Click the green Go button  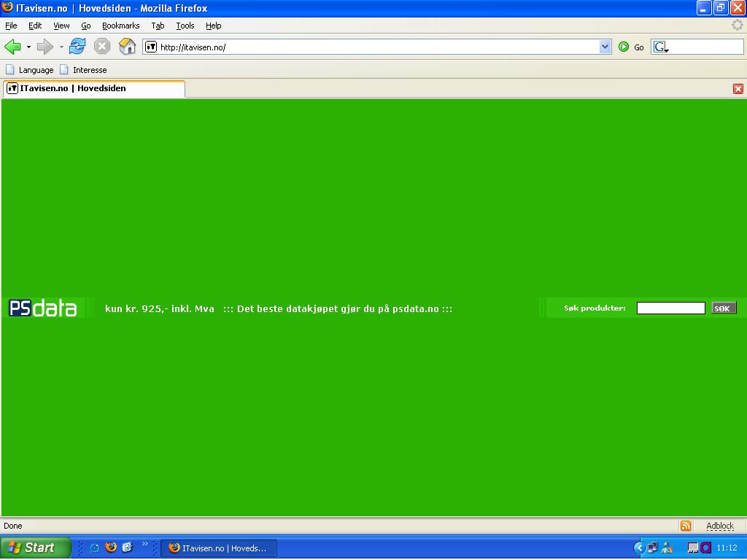631,47
